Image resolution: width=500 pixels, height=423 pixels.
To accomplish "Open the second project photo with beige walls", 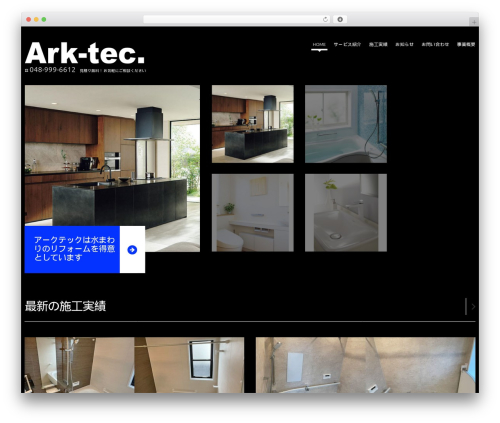I will coord(365,365).
